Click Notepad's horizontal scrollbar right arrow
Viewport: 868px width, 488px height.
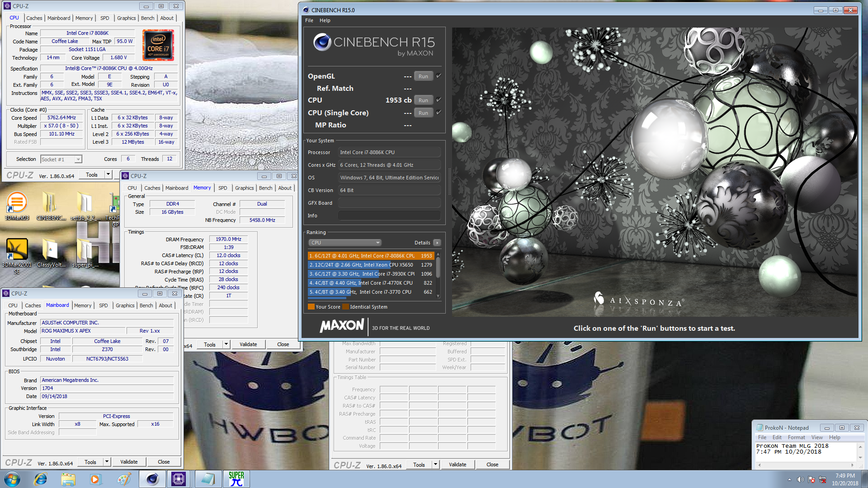click(852, 465)
